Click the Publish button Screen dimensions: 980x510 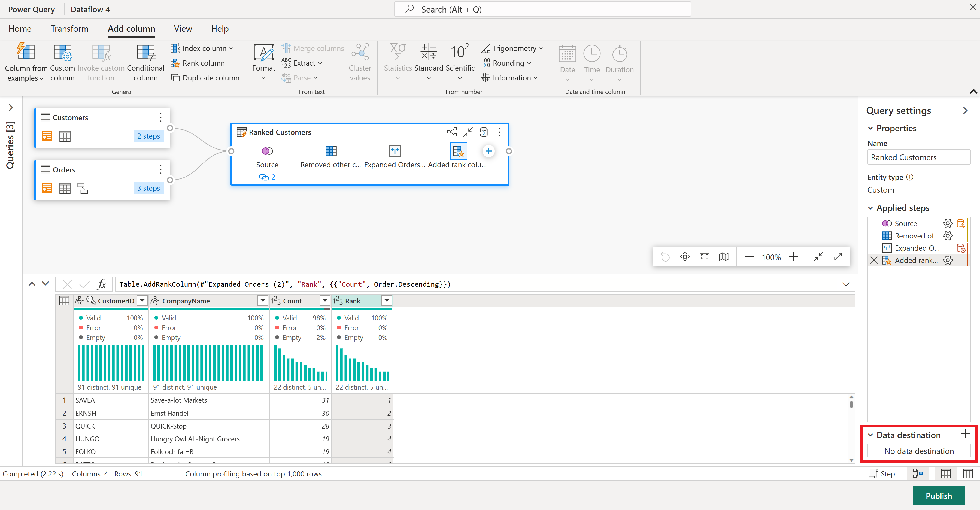938,496
